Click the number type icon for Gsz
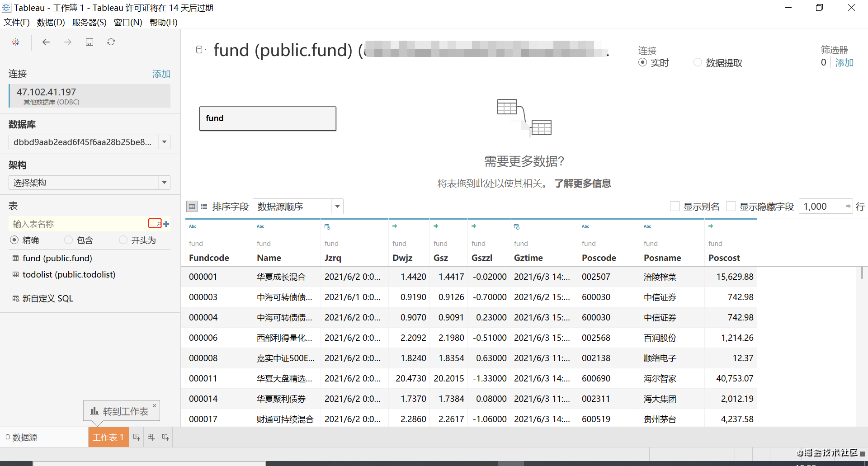 click(x=436, y=226)
